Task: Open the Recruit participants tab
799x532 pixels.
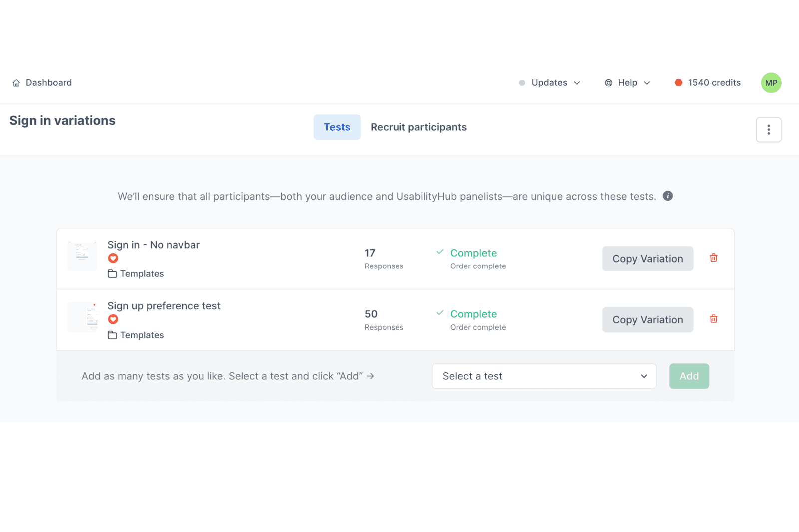Action: point(418,127)
